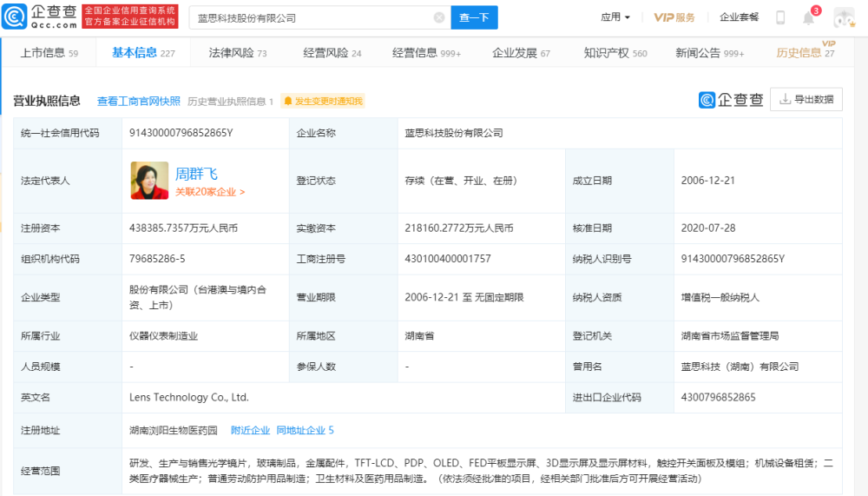Click the user avatar icon
Image resolution: width=868 pixels, height=496 pixels.
tap(844, 17)
